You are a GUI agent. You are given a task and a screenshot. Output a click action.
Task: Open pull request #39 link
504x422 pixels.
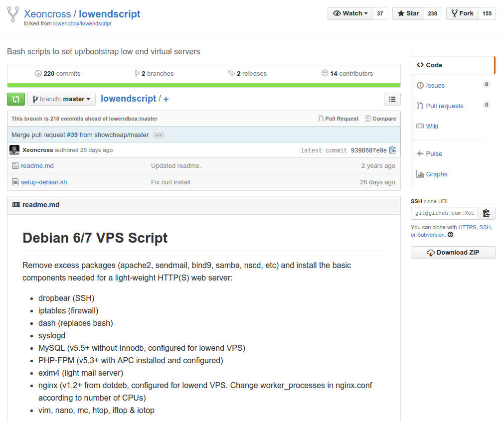[72, 135]
